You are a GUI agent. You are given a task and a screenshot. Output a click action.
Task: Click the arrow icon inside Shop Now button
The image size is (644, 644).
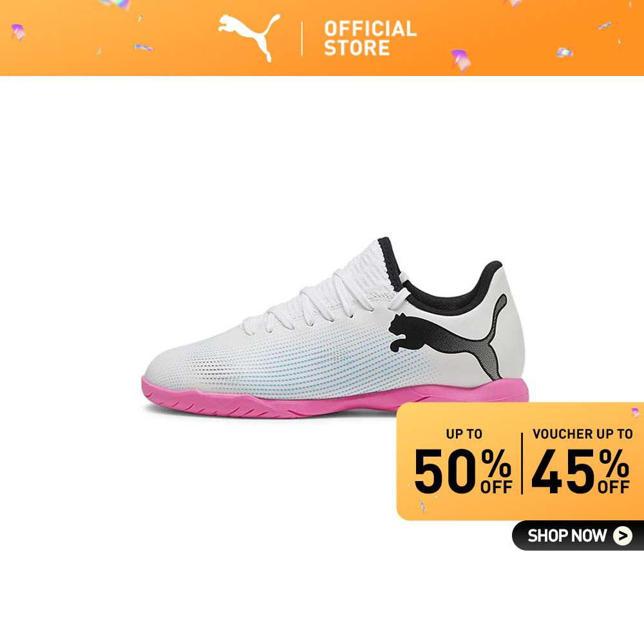623,536
